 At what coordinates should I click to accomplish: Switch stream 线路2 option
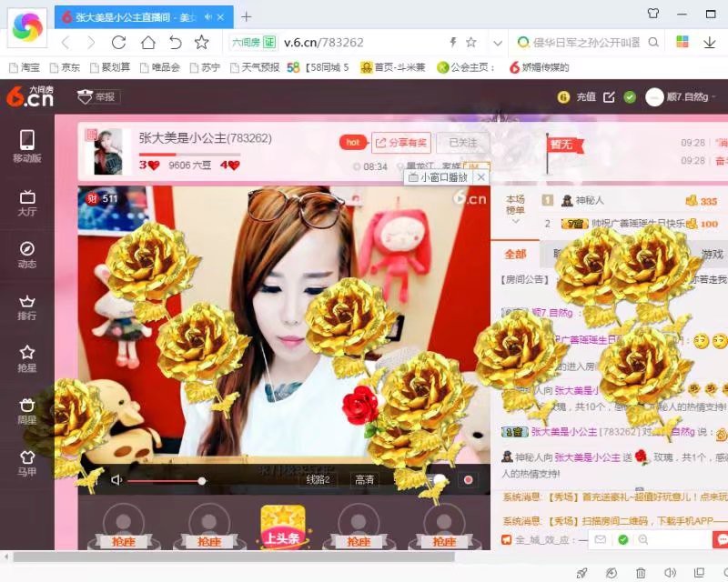click(x=318, y=479)
